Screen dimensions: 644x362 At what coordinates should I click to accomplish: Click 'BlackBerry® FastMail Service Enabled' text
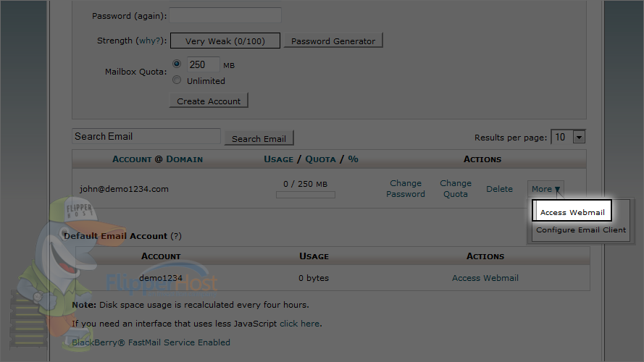151,342
